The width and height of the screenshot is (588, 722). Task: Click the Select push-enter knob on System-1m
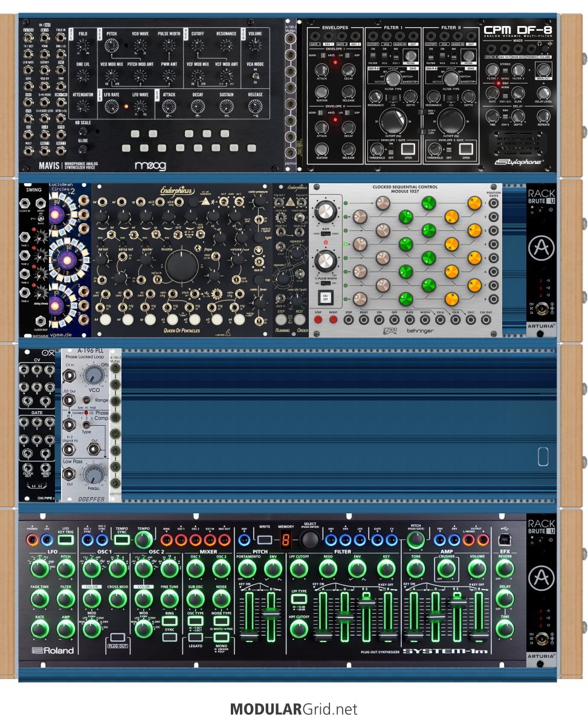[309, 539]
